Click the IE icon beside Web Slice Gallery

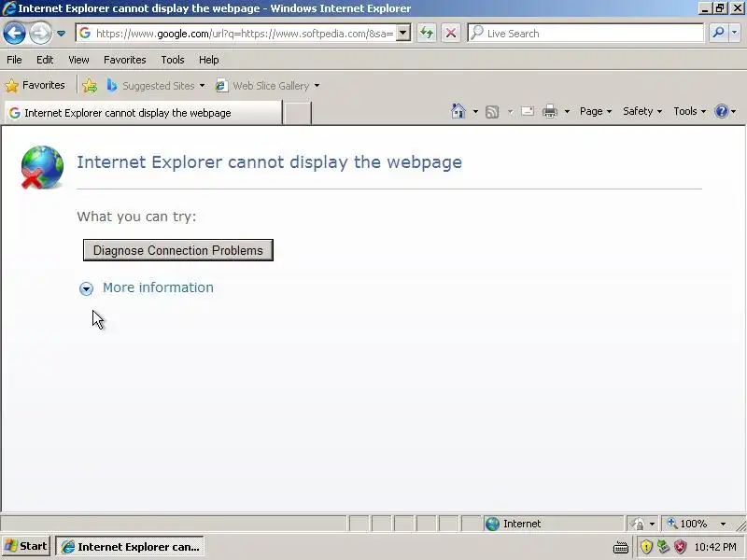click(221, 86)
